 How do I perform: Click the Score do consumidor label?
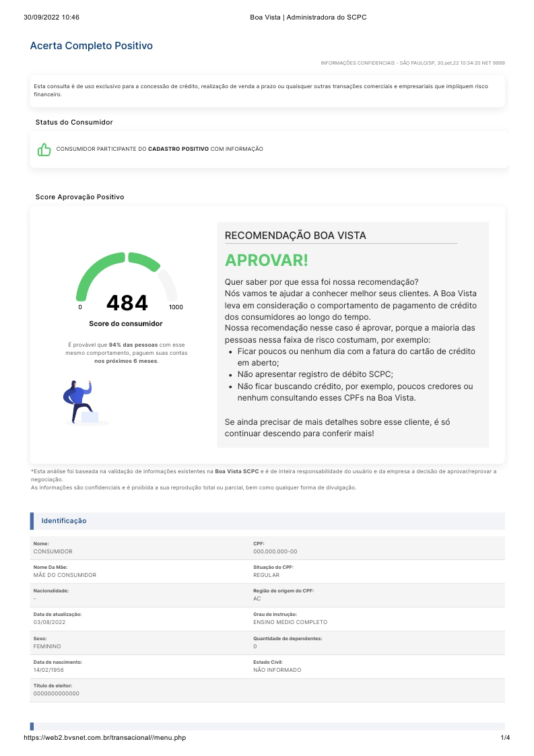pos(125,324)
